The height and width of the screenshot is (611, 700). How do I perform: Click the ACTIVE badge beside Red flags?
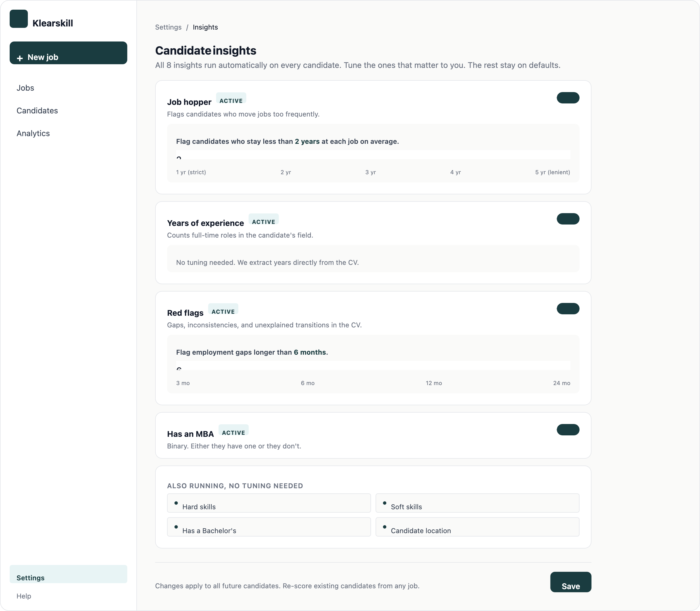(x=223, y=309)
